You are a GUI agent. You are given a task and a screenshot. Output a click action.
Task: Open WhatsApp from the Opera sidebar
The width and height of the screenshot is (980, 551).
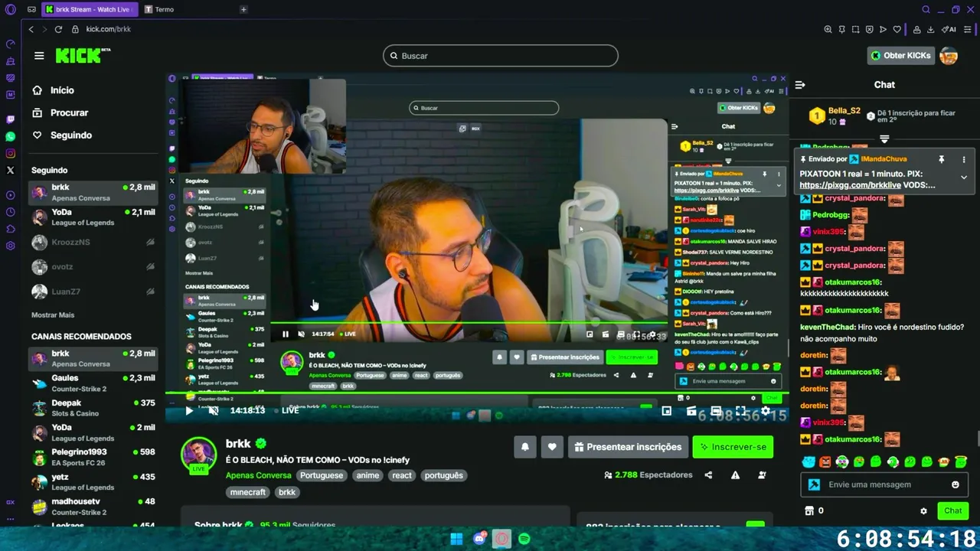tap(10, 136)
